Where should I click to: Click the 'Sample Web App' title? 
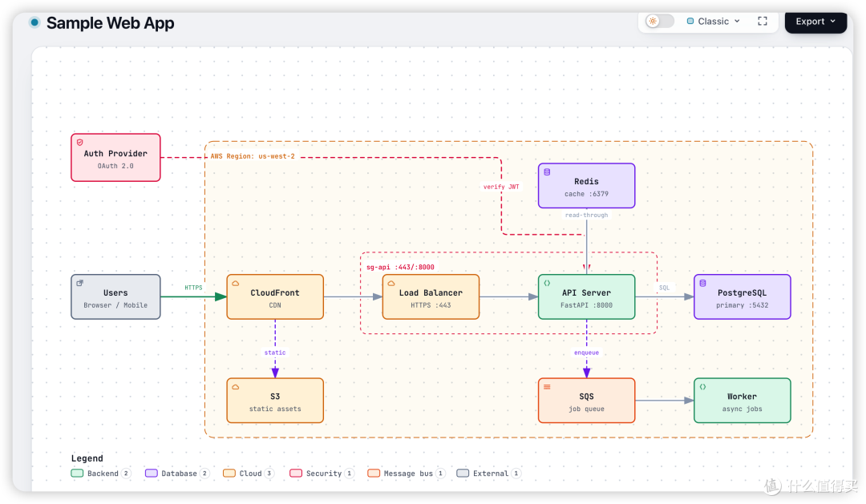click(x=111, y=23)
